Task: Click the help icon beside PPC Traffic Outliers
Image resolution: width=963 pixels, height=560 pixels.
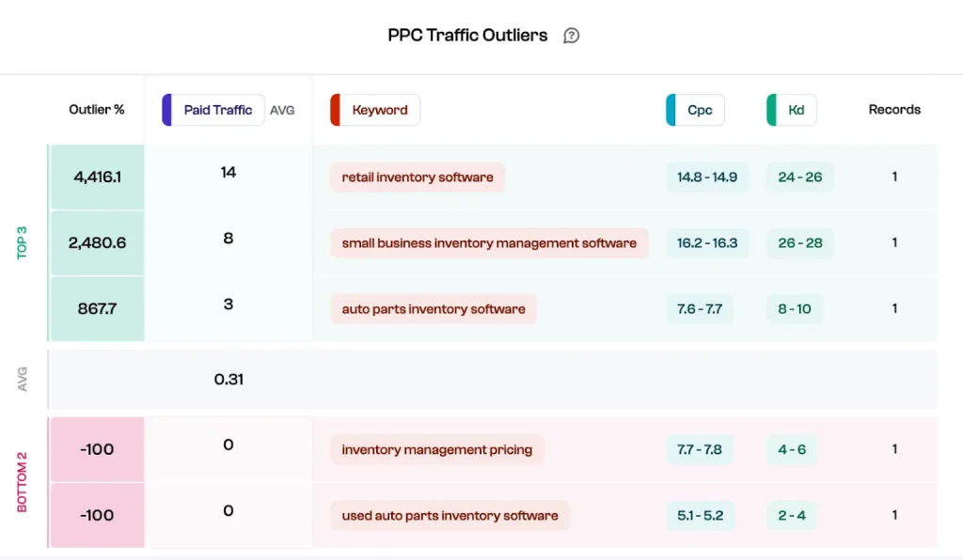Action: (571, 36)
